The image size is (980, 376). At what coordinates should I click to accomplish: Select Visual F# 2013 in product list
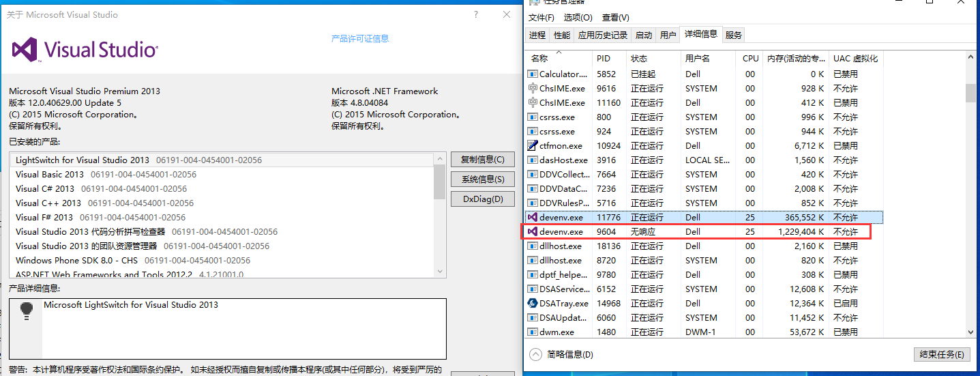coord(222,217)
